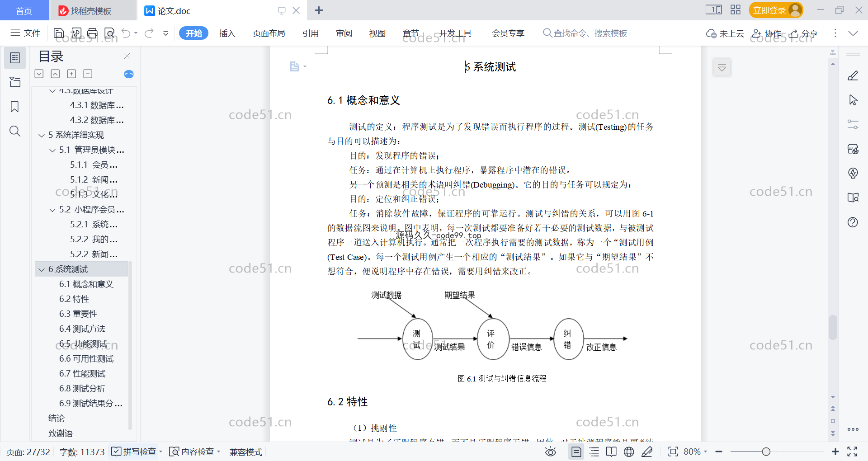Click the Print Preview icon
The image size is (868, 461).
(109, 33)
